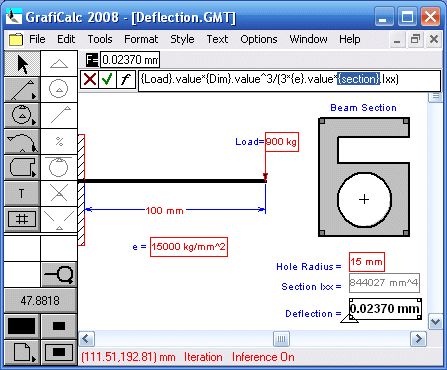Select the Load 900 kg input box

tap(282, 142)
